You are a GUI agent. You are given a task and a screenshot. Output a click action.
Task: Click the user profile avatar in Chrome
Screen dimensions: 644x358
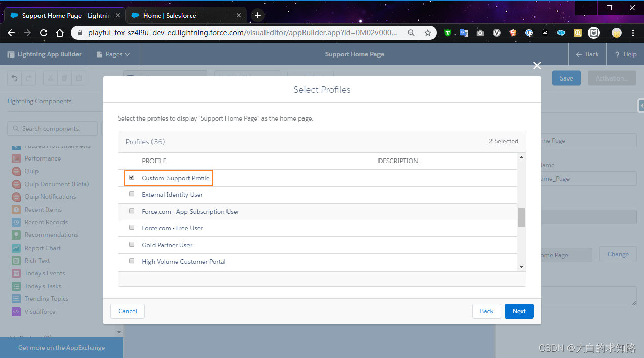pos(616,33)
